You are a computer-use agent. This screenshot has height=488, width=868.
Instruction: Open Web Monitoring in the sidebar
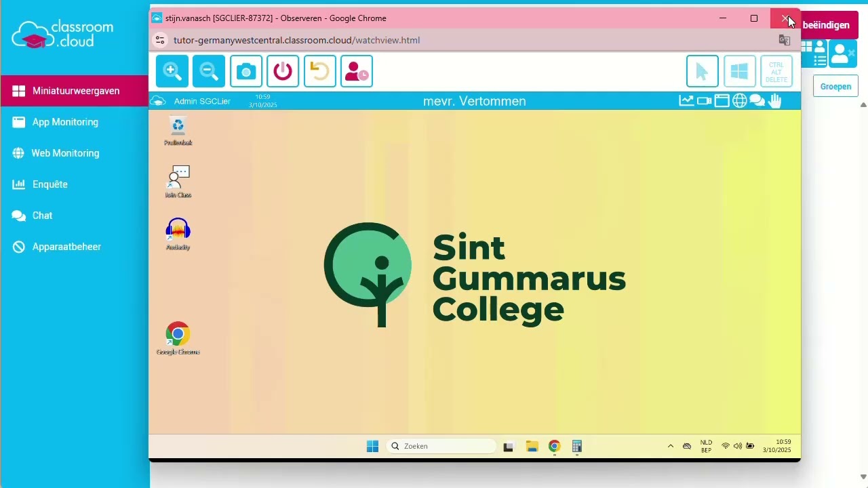point(75,153)
